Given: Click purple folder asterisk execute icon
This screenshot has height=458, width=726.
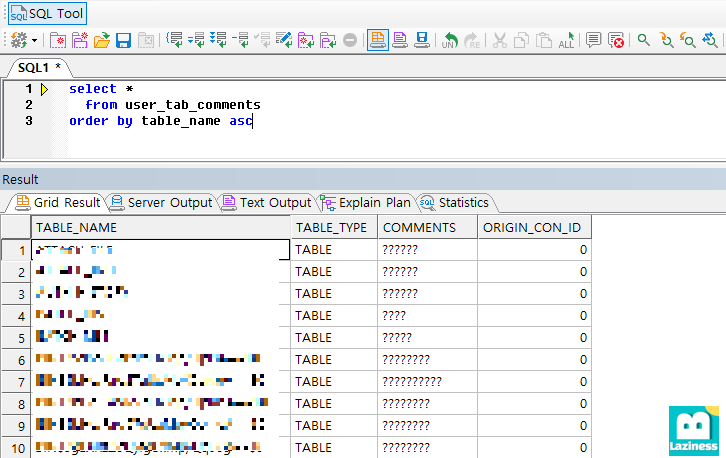Looking at the screenshot, I should [x=306, y=40].
